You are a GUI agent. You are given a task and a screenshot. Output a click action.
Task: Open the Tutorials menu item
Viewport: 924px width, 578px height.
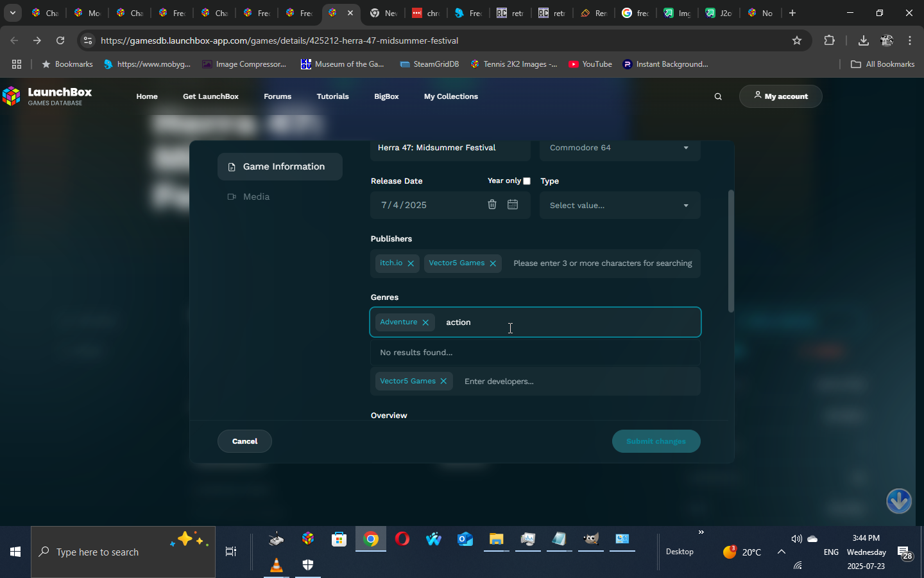click(x=332, y=96)
